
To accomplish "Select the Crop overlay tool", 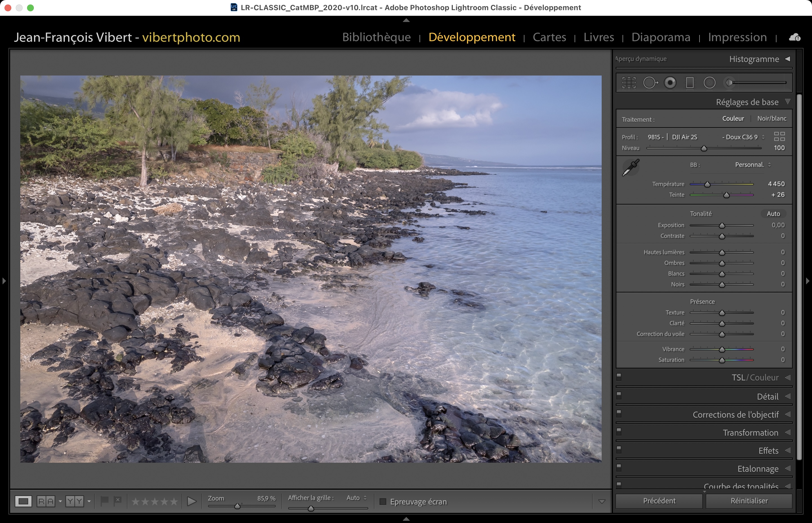I will pos(629,83).
